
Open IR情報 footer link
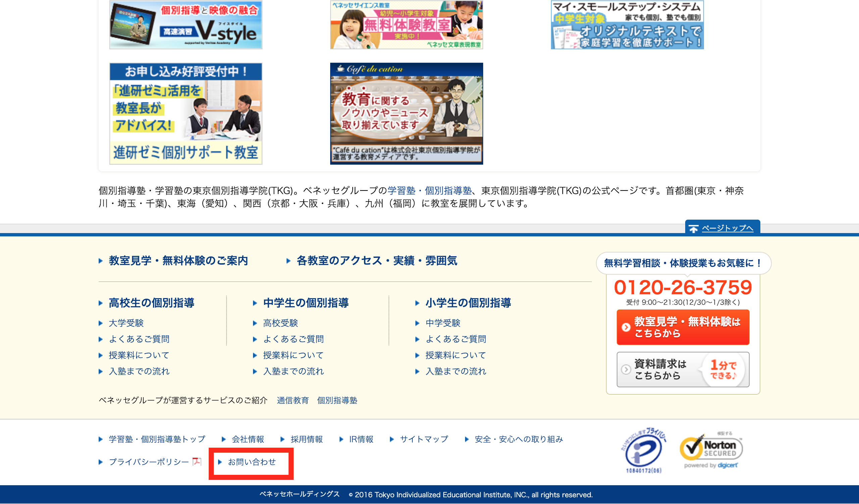coord(361,439)
